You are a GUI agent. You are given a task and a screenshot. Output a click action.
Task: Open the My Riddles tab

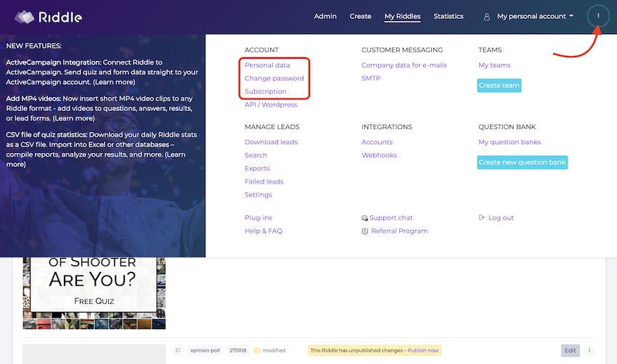click(402, 16)
